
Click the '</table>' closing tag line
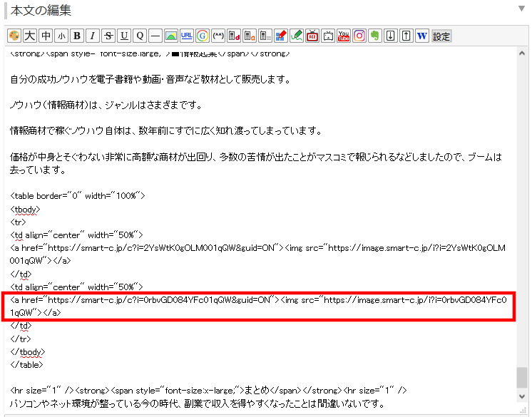point(26,365)
